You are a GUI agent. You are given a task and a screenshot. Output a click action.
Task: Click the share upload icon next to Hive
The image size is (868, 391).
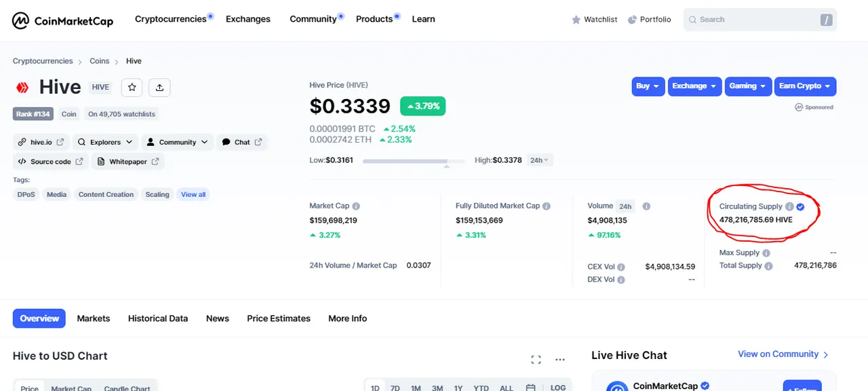pyautogui.click(x=159, y=87)
